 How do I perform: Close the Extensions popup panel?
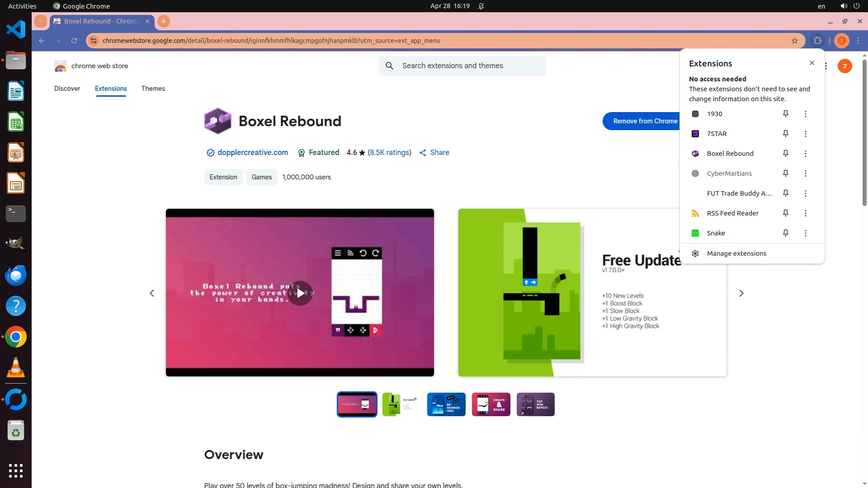[812, 63]
